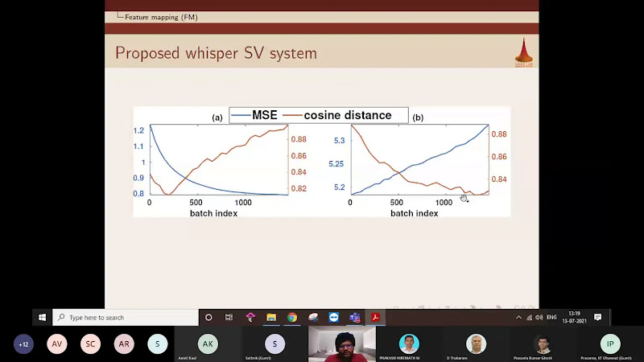Click the 5.25 axis value in plot (b)
644x362 pixels.
336,164
